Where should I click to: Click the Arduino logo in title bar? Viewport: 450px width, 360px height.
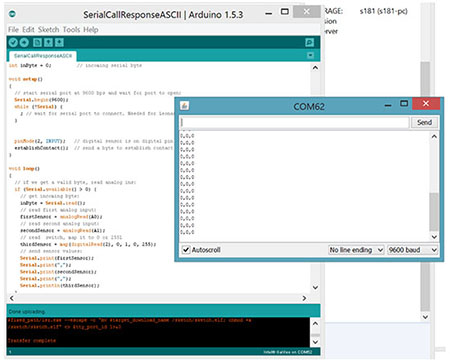12,14
